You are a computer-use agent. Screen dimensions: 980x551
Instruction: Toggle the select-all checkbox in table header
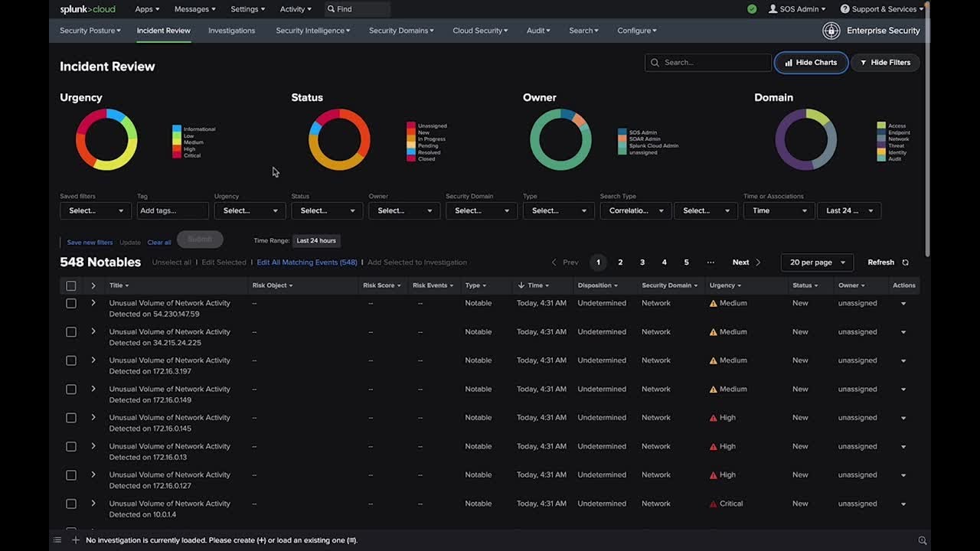pyautogui.click(x=71, y=285)
